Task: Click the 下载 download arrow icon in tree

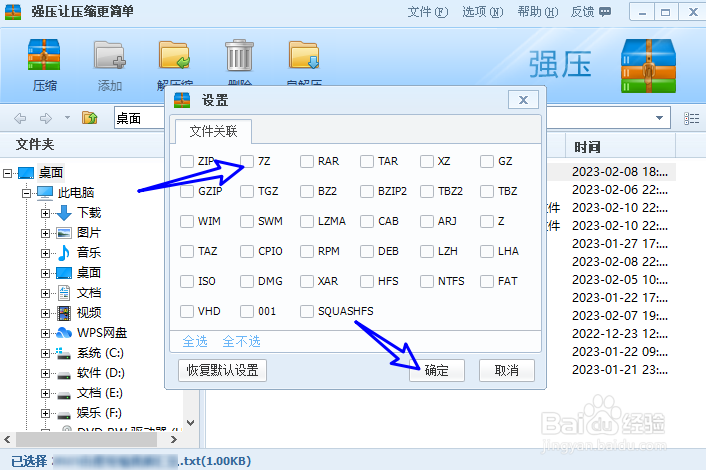Action: (x=64, y=212)
